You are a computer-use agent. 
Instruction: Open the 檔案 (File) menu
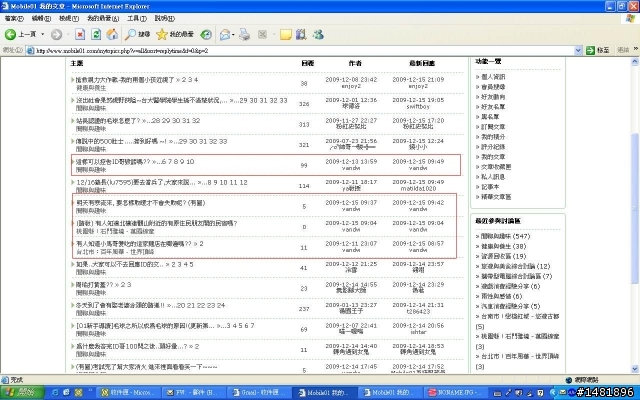12,18
